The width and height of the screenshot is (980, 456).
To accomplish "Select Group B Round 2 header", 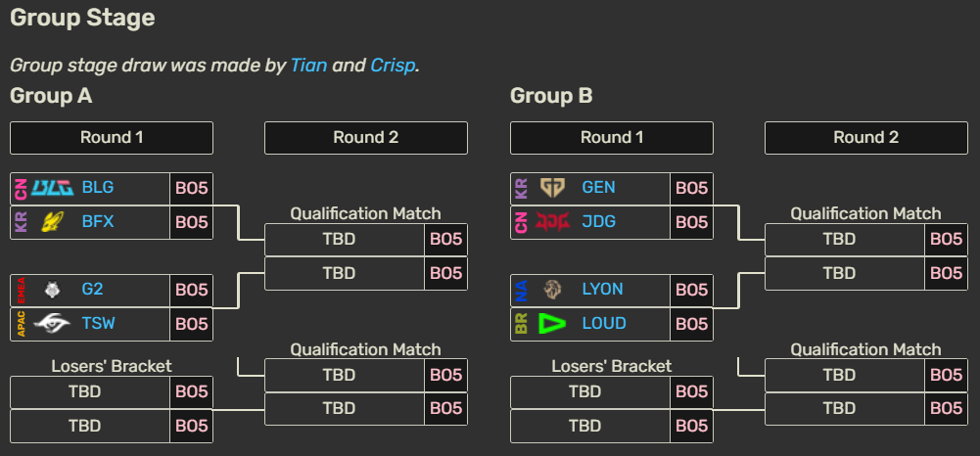I will (x=865, y=138).
